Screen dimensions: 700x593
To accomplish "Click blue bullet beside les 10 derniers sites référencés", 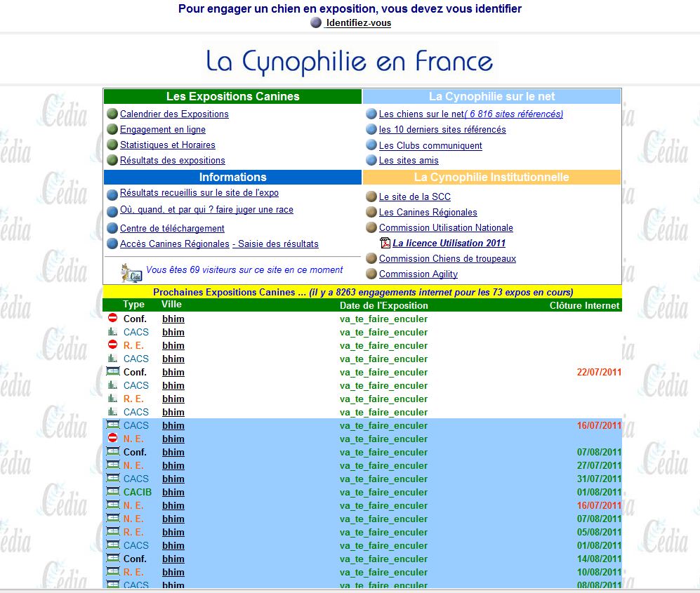I will (371, 129).
